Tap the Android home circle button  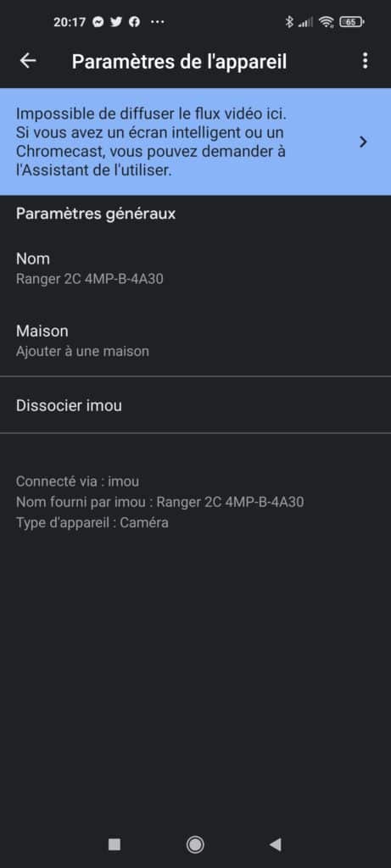tap(195, 844)
